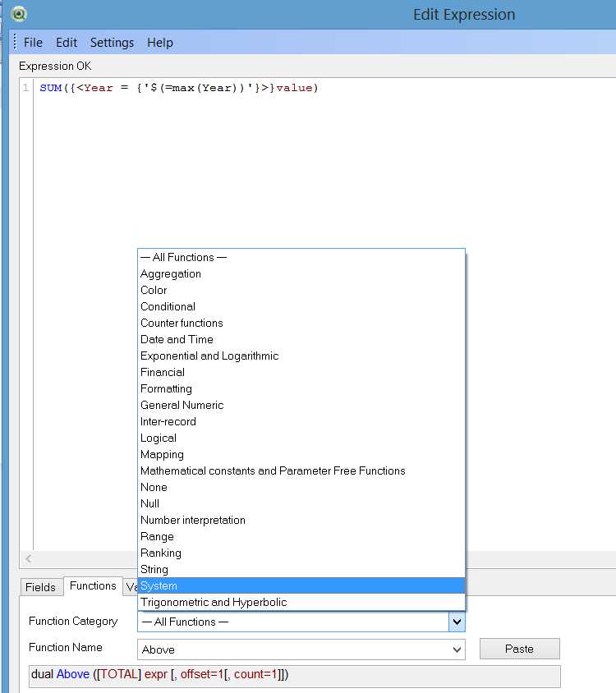The width and height of the screenshot is (616, 693).
Task: Pick Exponential and Logarithmic category
Action: (301, 356)
